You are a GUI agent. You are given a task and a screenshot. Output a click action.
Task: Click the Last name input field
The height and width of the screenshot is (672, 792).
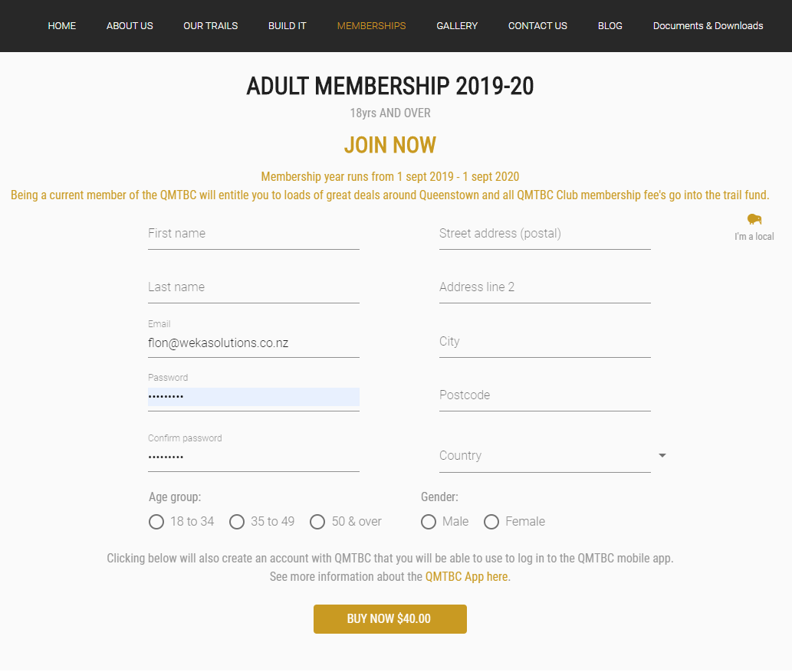[254, 287]
